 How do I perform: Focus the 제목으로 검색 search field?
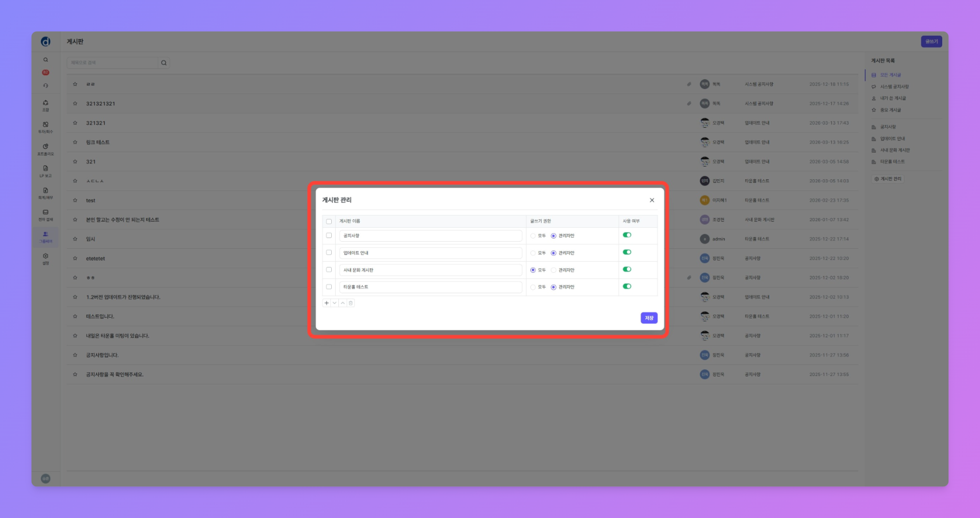(112, 63)
